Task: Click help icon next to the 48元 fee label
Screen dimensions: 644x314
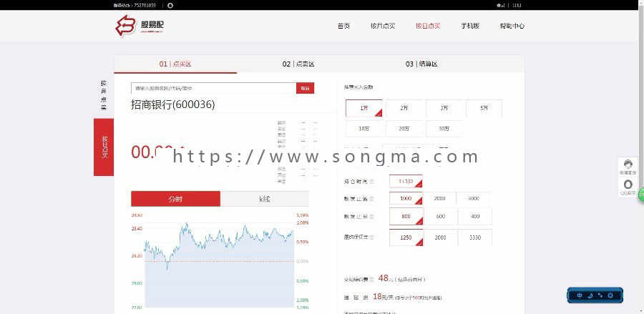Action: [371, 279]
